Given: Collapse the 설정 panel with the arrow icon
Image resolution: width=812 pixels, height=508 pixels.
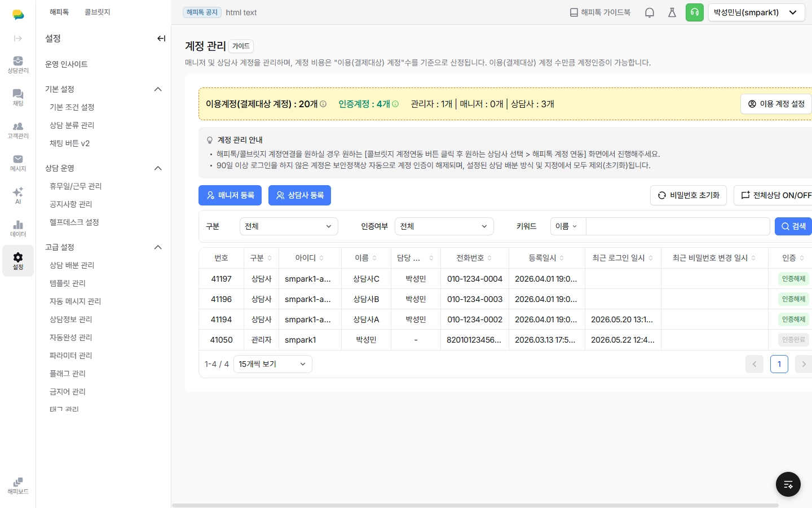Looking at the screenshot, I should click(x=161, y=38).
